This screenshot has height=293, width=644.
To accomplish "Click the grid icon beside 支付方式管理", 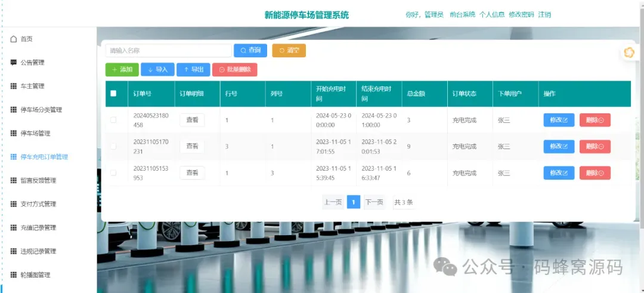I will click(14, 204).
